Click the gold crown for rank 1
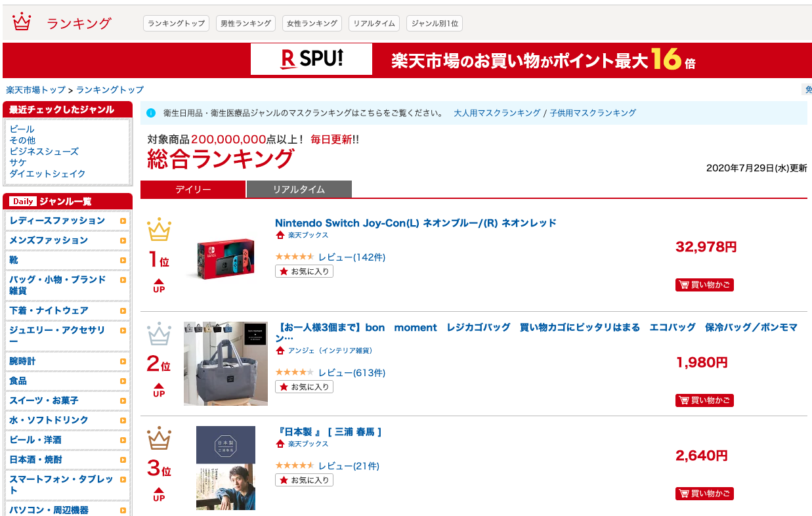 pos(159,230)
